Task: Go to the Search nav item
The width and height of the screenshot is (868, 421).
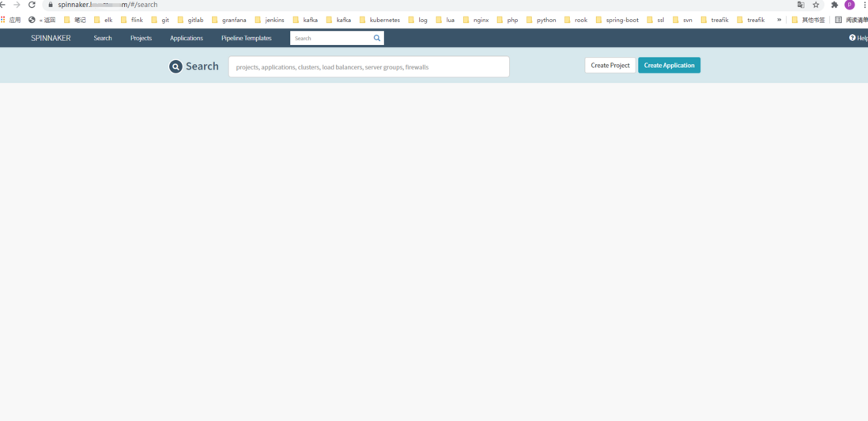Action: click(x=103, y=38)
